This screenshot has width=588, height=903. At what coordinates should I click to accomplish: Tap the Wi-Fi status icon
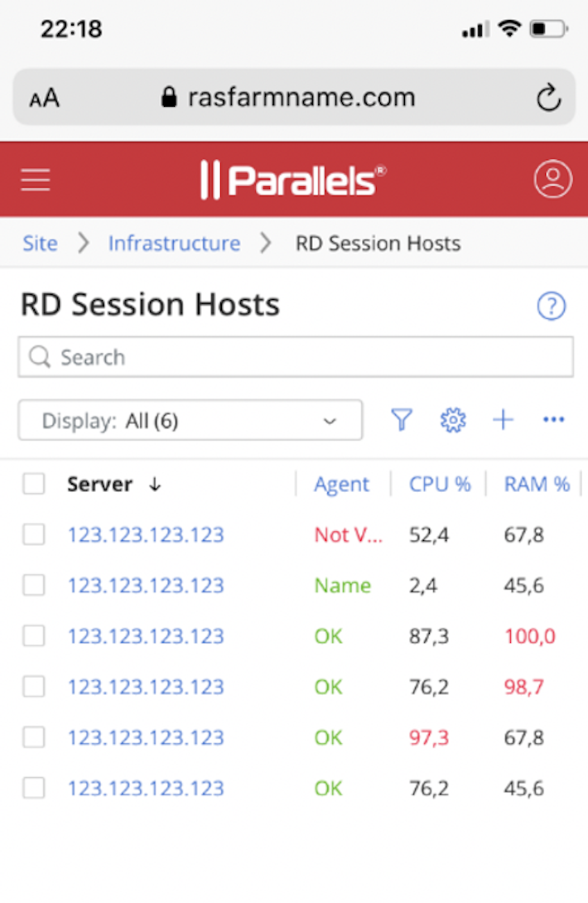click(509, 27)
